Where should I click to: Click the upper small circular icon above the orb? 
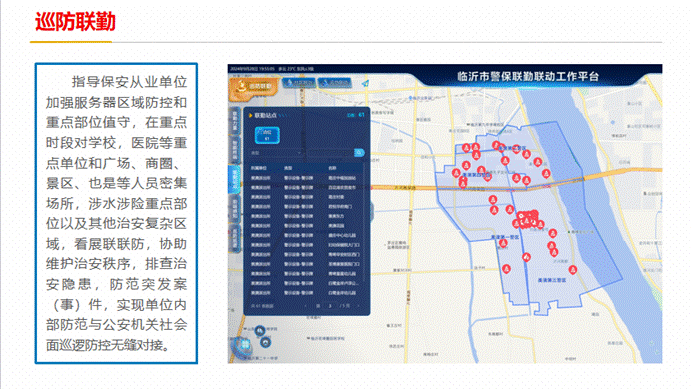(x=260, y=330)
